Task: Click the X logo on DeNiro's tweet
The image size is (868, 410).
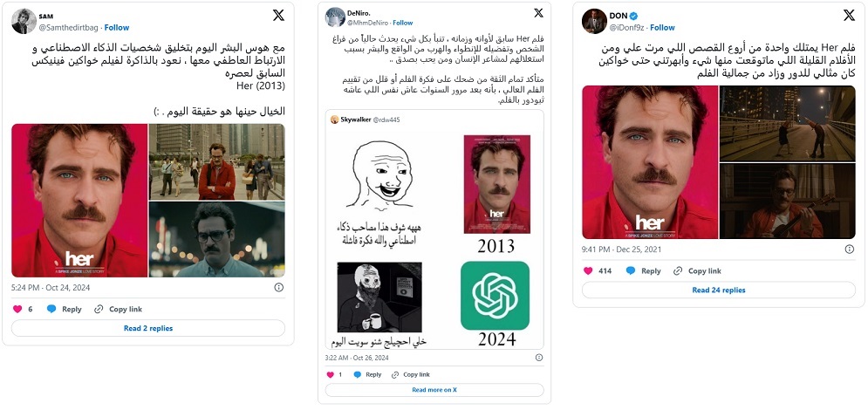Action: click(x=538, y=12)
